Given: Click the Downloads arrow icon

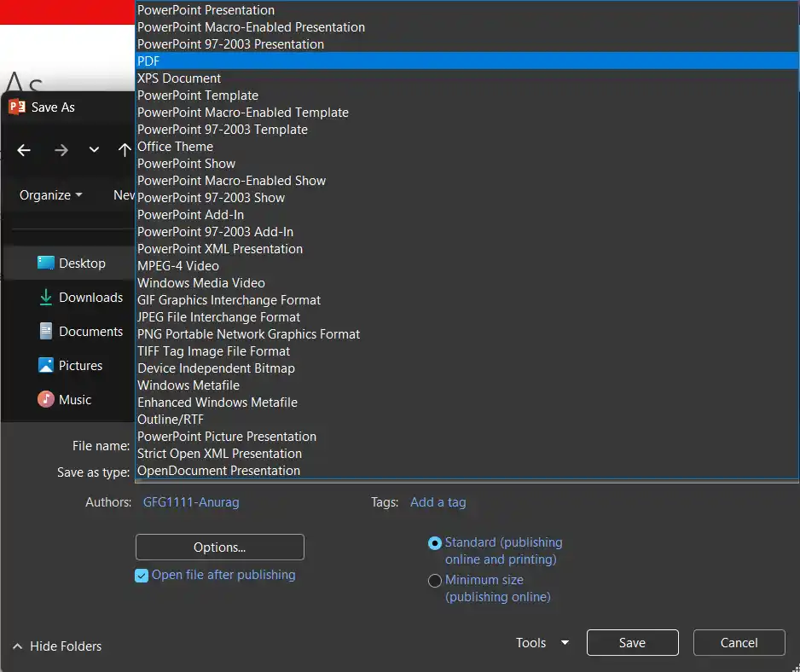Looking at the screenshot, I should tap(46, 297).
